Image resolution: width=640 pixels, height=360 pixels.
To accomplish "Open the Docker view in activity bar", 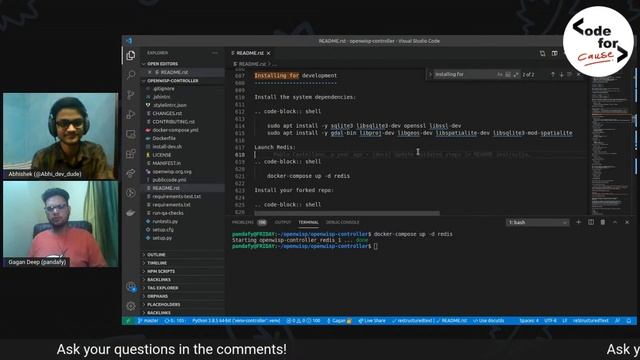I will pyautogui.click(x=131, y=213).
